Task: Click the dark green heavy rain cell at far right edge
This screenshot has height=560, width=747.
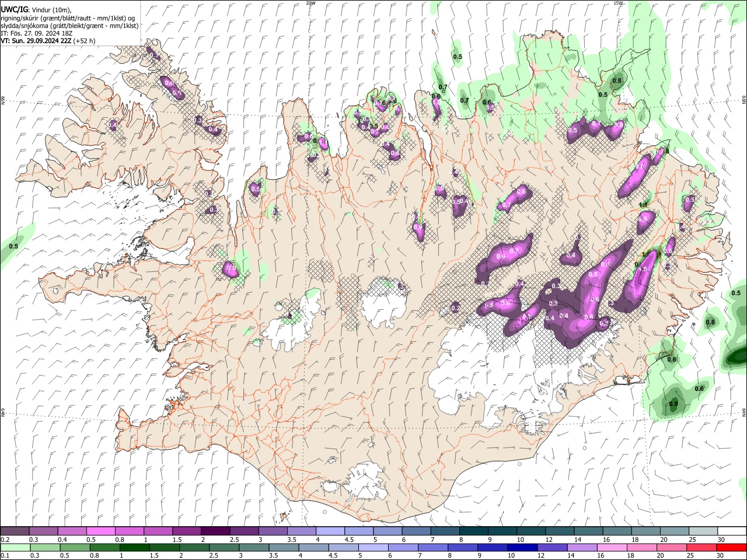Action: [737, 355]
